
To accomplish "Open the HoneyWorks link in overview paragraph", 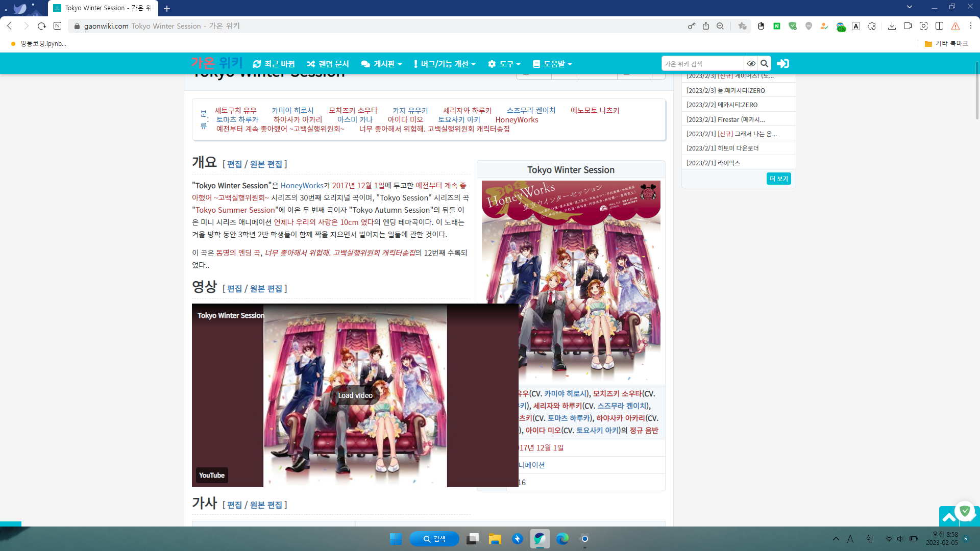I will tap(302, 186).
